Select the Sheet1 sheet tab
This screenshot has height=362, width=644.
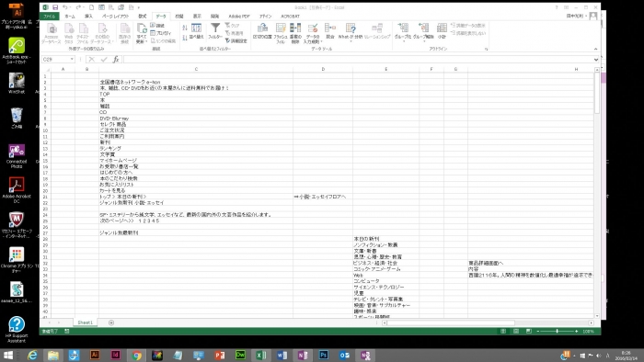coord(85,322)
